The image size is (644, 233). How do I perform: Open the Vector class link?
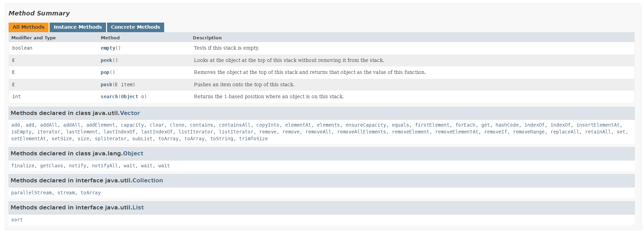130,113
